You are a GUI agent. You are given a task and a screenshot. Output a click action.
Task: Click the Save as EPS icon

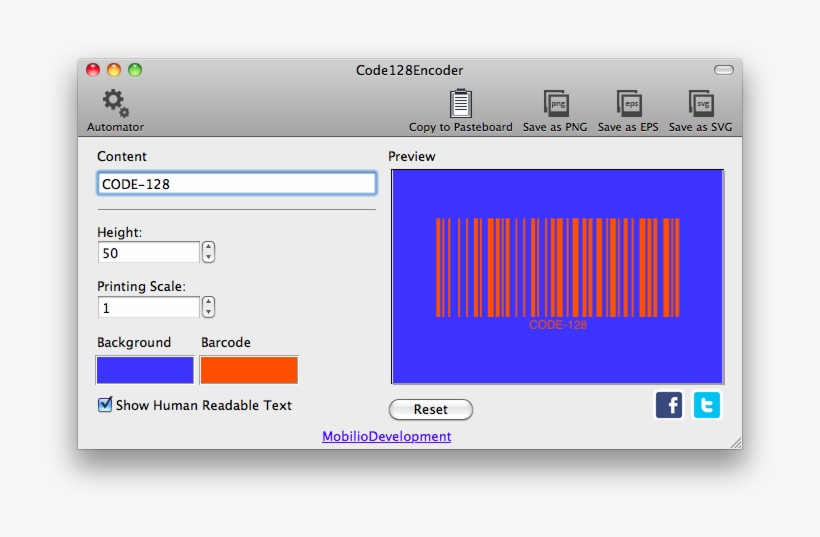(628, 104)
